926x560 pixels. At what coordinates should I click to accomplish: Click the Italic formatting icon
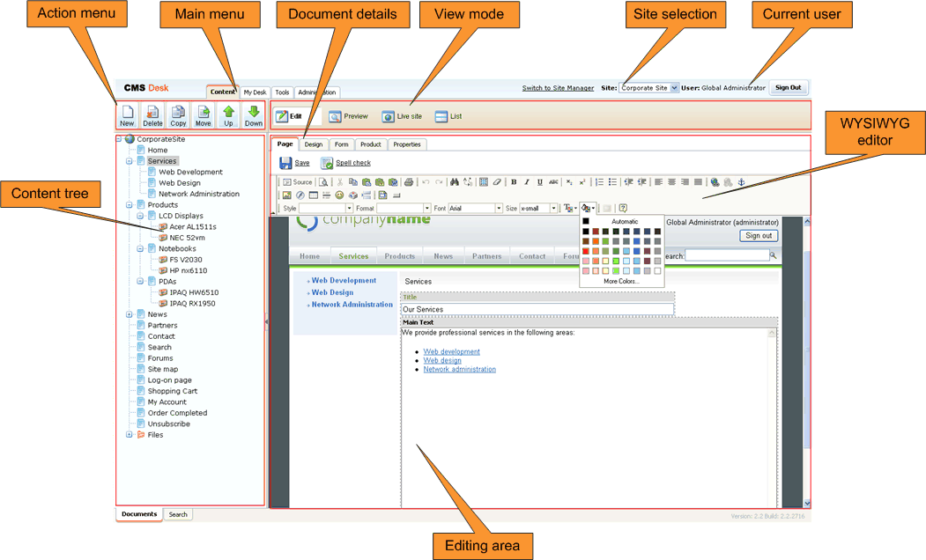coord(527,182)
